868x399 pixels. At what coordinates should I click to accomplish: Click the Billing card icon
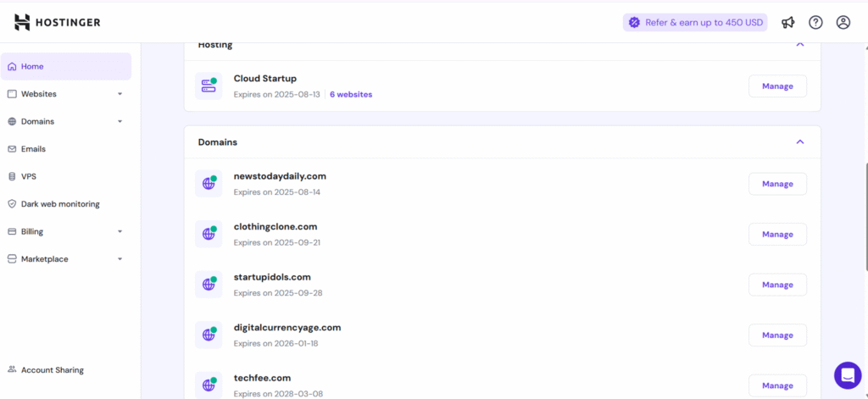(12, 231)
